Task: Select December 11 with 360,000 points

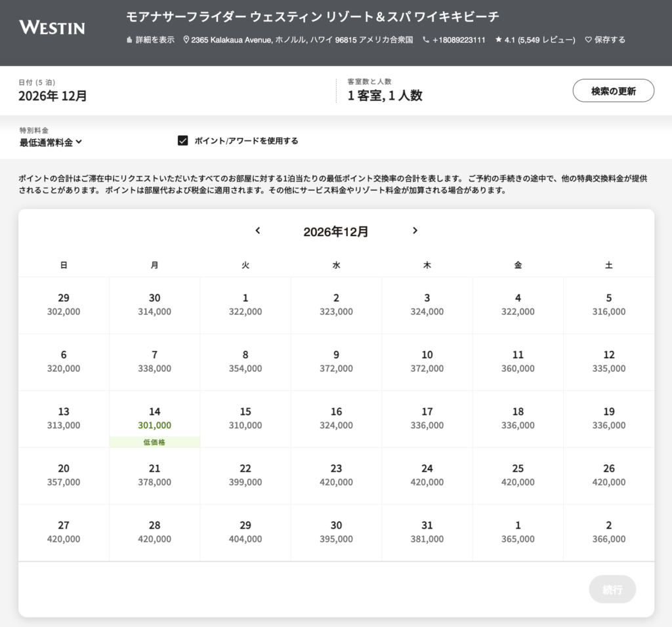Action: coord(518,362)
